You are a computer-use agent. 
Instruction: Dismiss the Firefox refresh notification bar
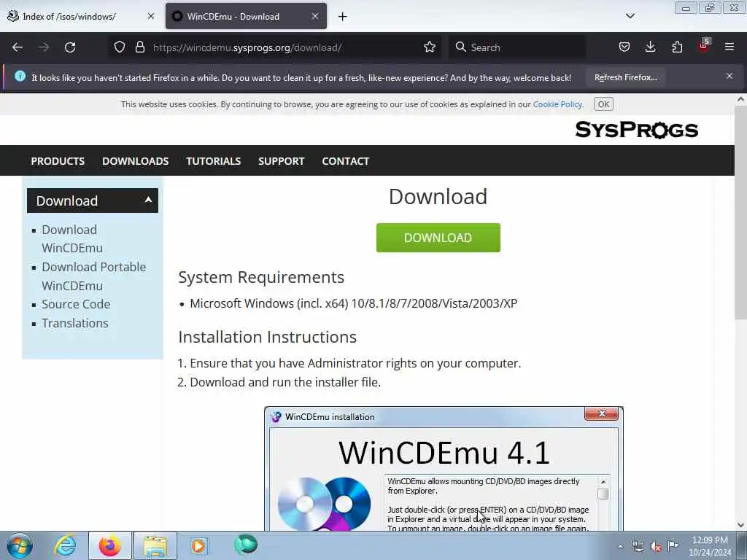(x=729, y=76)
